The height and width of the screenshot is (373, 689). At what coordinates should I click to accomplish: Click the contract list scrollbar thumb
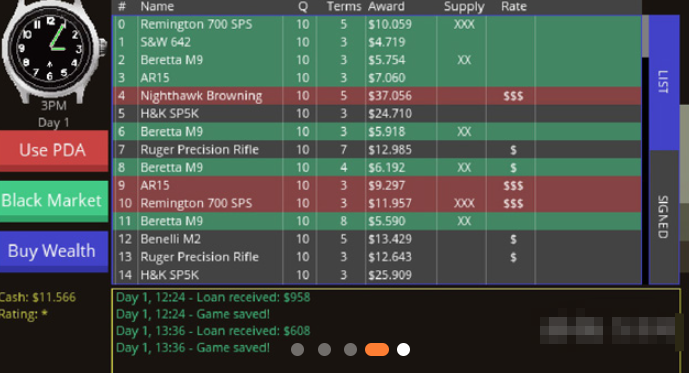tap(645, 36)
